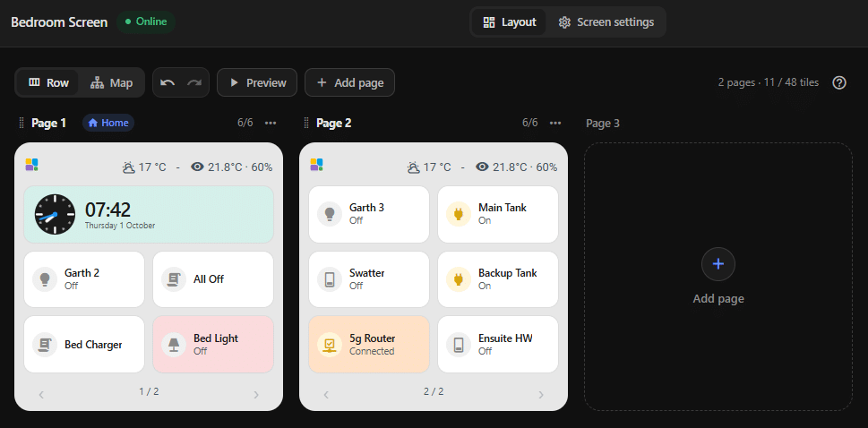
Task: Select the 07:42 clock tile
Action: [149, 214]
